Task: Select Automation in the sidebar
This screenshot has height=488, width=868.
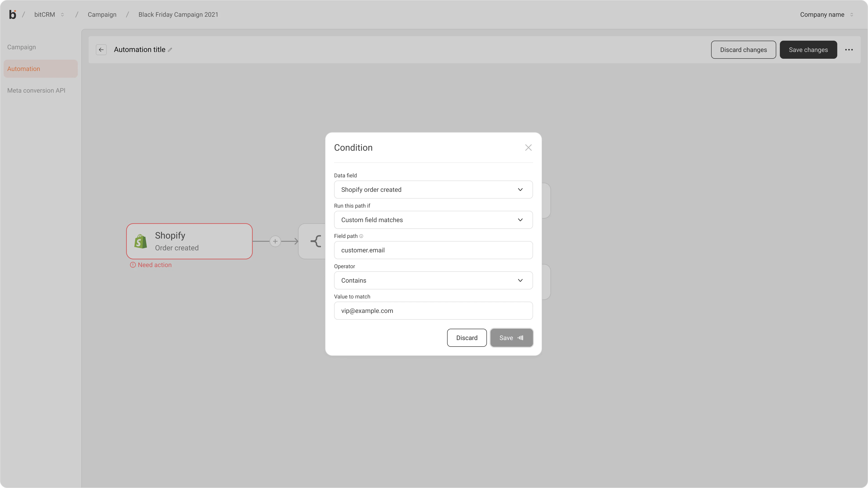Action: pos(41,69)
